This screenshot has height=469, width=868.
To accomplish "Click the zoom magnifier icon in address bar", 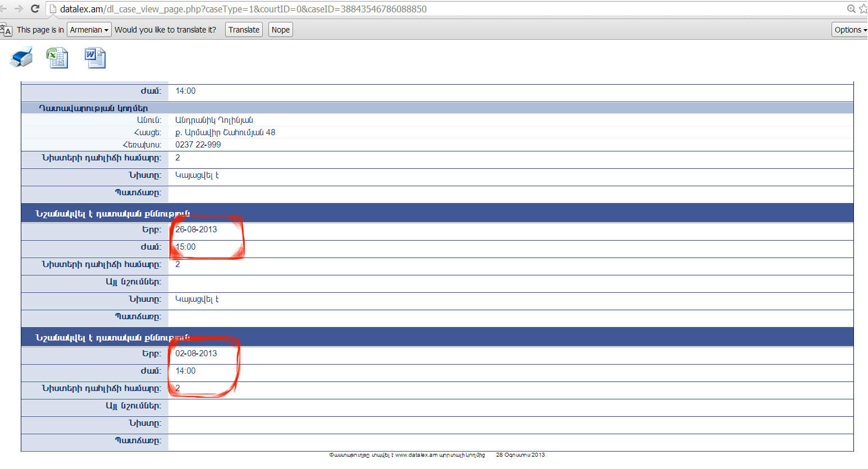I will [851, 9].
